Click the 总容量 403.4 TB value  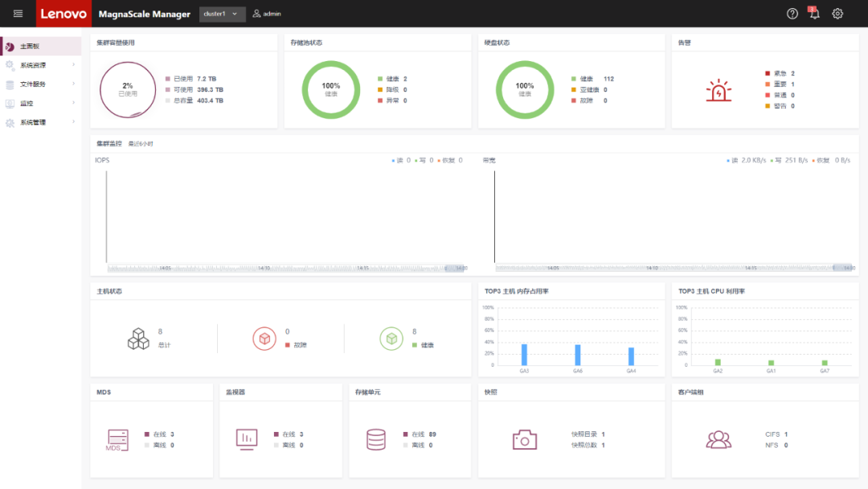pos(211,101)
